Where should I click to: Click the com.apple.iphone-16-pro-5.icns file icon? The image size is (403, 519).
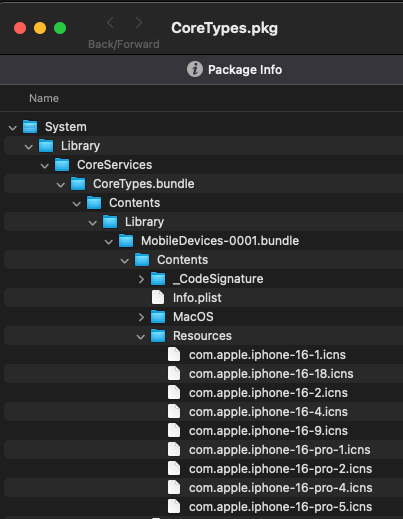click(x=174, y=506)
